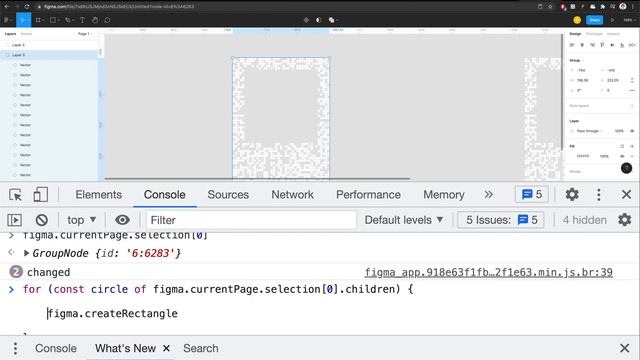Show the console sidebar icon

[14, 220]
